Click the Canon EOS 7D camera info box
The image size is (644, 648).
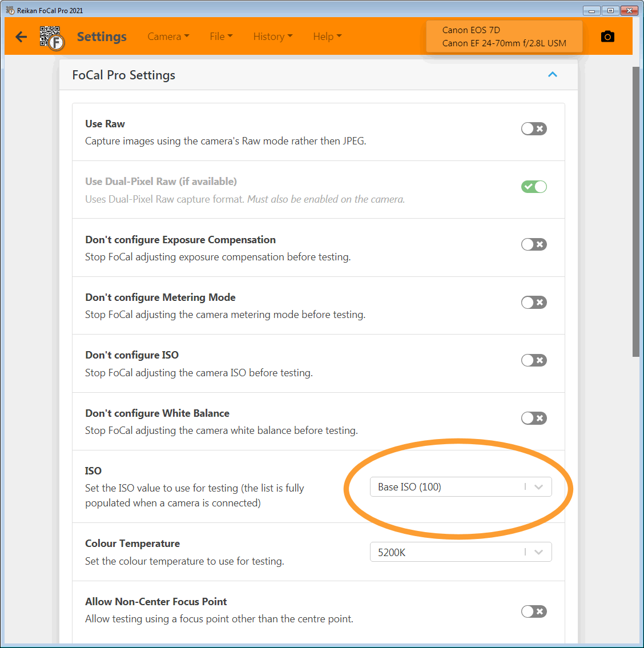504,37
